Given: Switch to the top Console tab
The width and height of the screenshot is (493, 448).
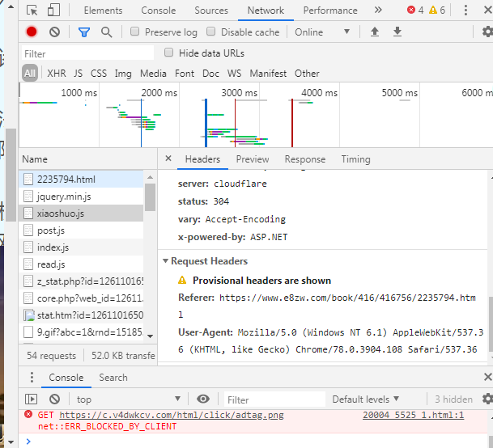Looking at the screenshot, I should pyautogui.click(x=159, y=11).
